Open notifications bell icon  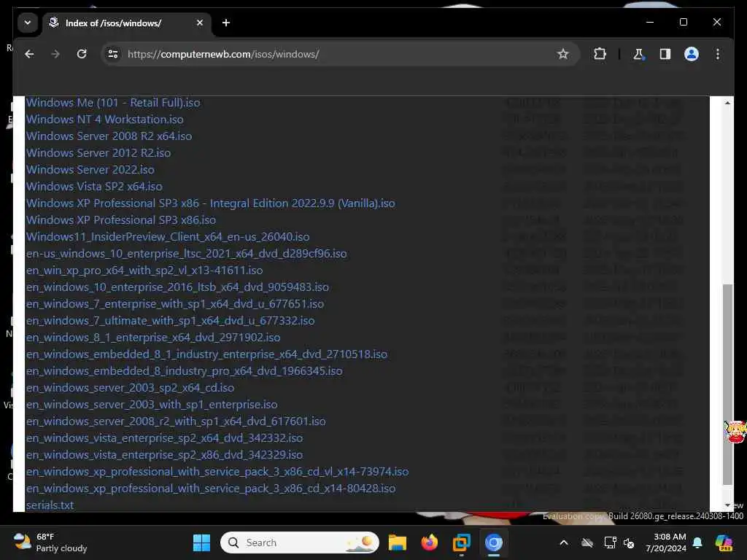697,542
